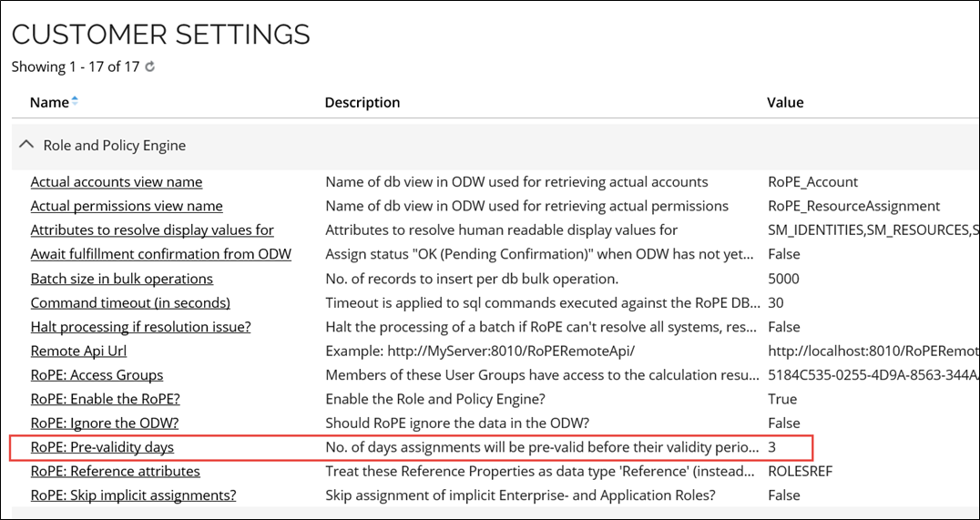
Task: Open Command timeout (in seconds) setting
Action: [130, 302]
